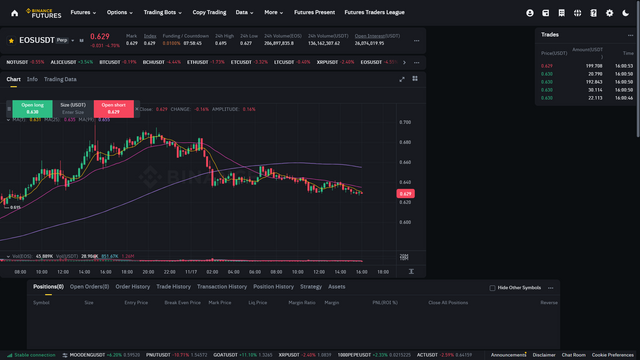
Task: Open the orders list icon in header
Action: [x=562, y=13]
